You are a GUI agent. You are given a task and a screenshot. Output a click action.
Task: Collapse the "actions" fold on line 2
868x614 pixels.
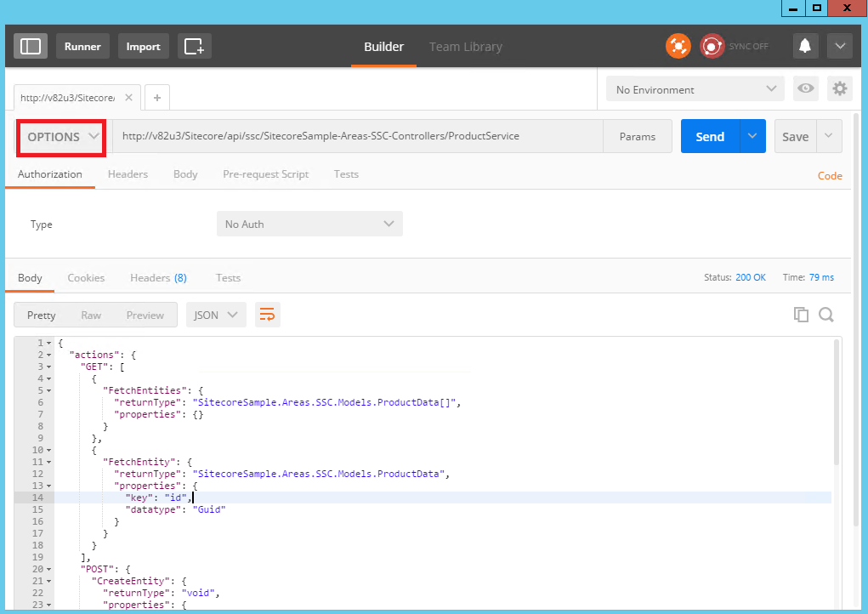click(x=49, y=355)
